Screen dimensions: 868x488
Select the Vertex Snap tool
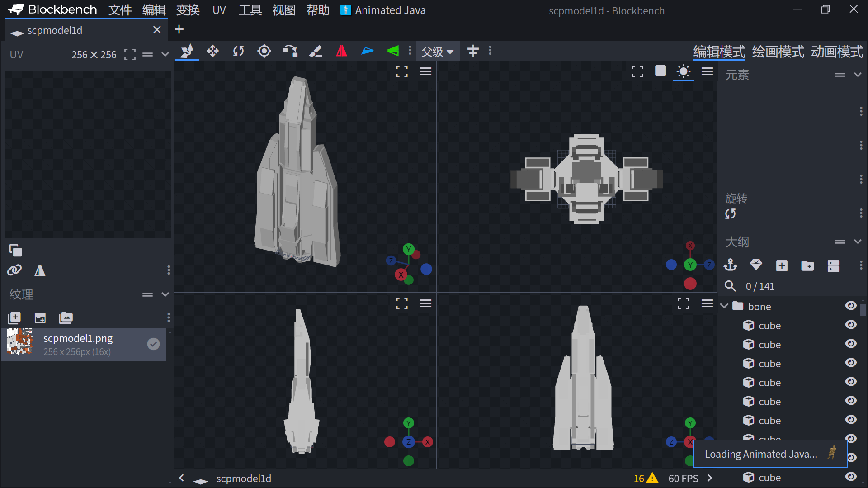(x=290, y=51)
